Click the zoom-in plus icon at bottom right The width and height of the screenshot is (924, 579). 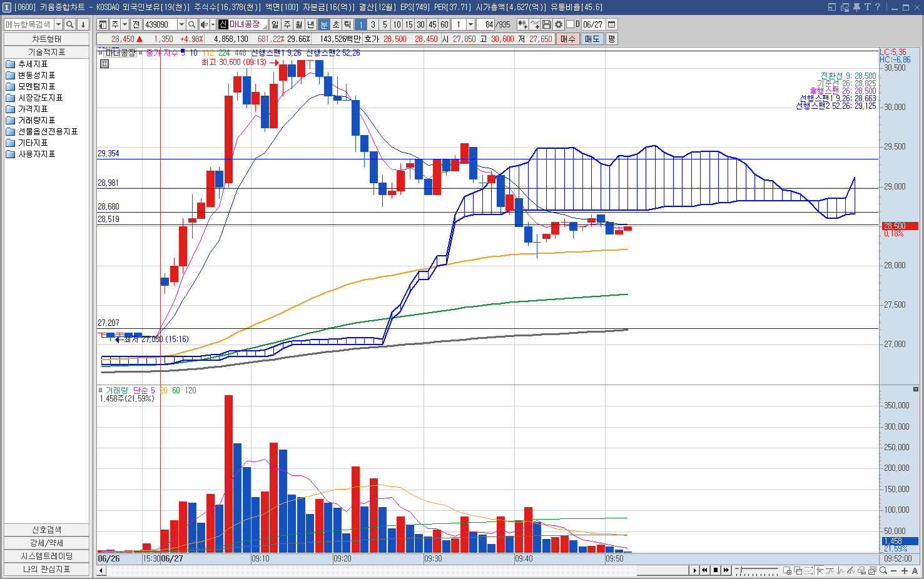905,570
